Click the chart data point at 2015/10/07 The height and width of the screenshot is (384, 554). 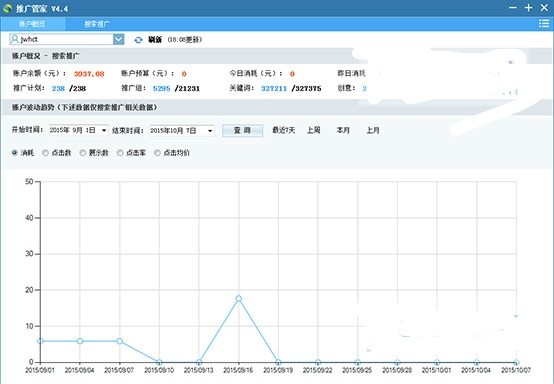[516, 362]
